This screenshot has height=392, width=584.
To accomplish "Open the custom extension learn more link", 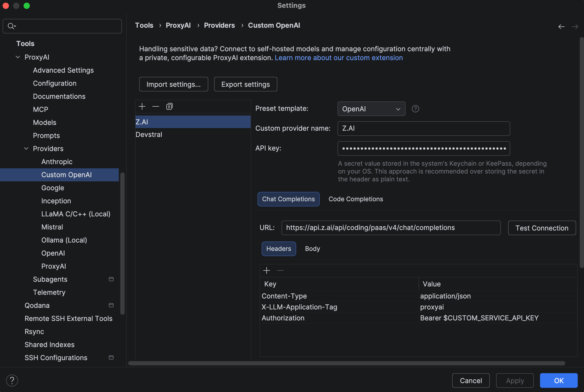I will 339,58.
